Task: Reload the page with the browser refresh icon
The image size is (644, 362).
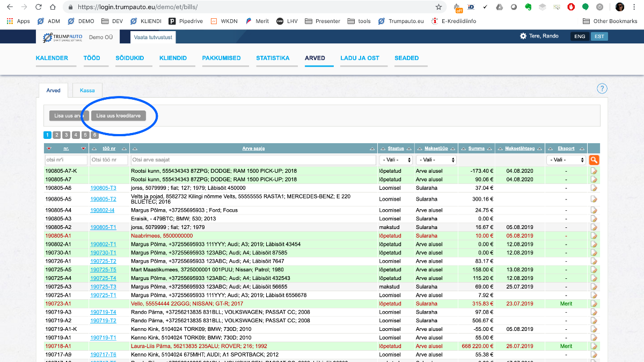Action: coord(38,7)
